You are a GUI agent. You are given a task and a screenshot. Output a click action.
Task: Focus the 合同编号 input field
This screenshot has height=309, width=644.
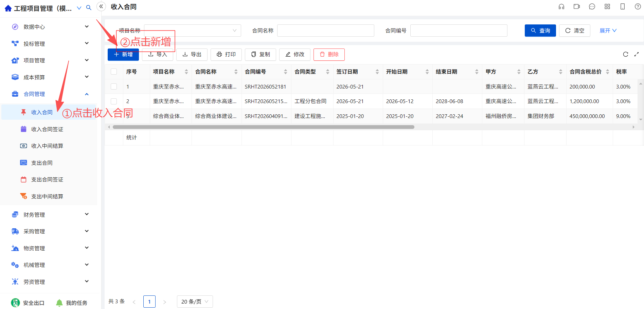459,31
